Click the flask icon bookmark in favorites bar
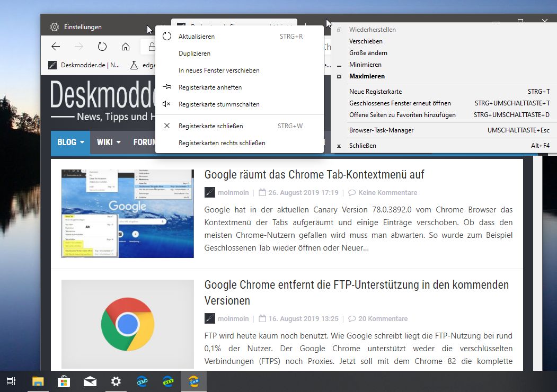The image size is (557, 392). [x=134, y=65]
